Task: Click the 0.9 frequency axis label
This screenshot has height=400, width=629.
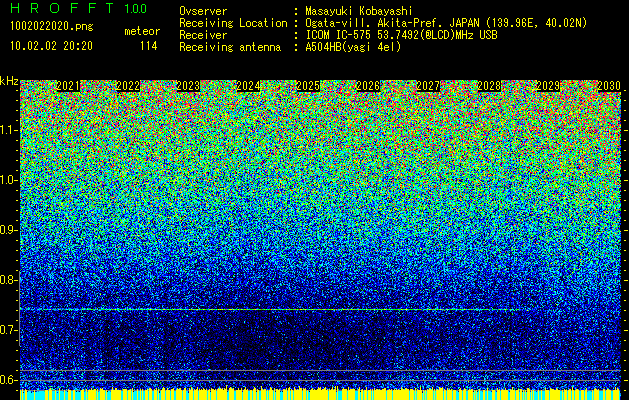Action: tap(8, 230)
